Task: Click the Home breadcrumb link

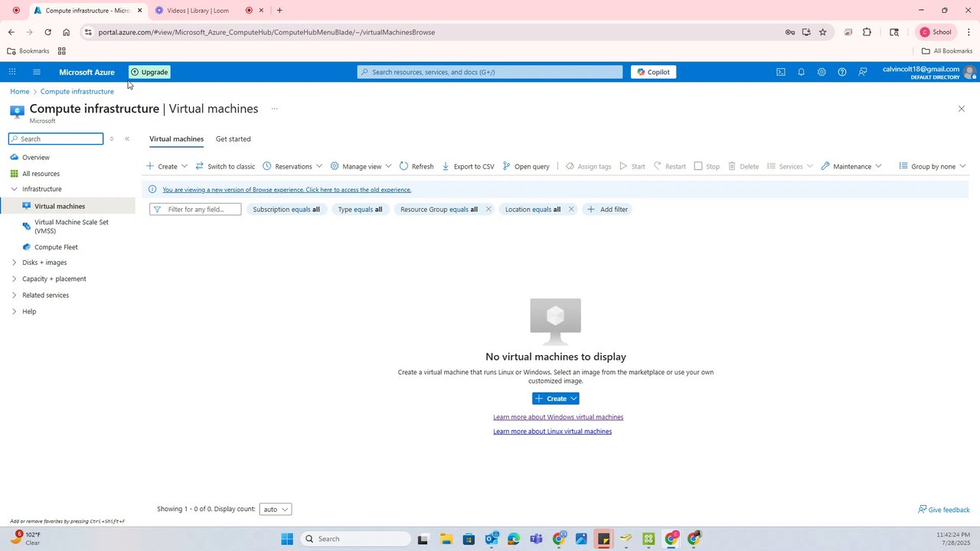Action: 20,92
